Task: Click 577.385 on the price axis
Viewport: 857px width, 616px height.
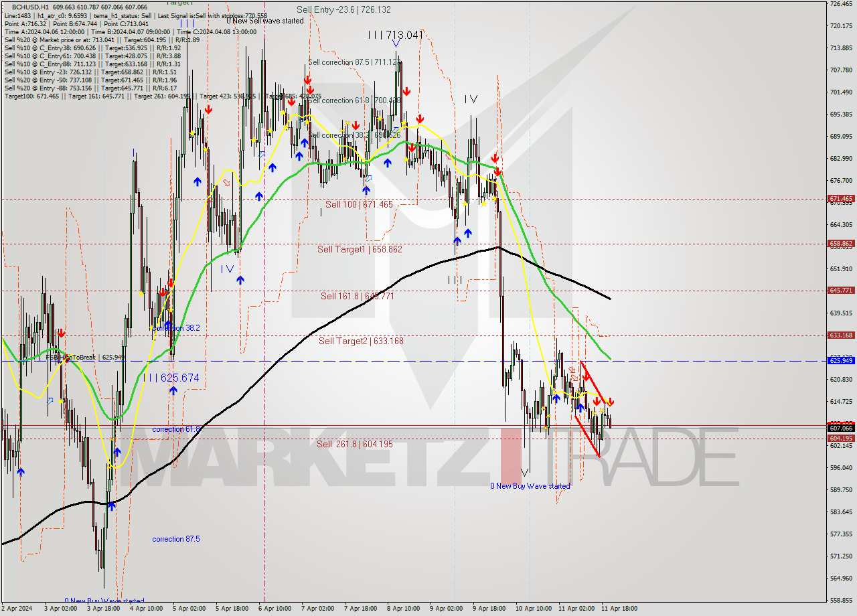Action: tap(841, 534)
